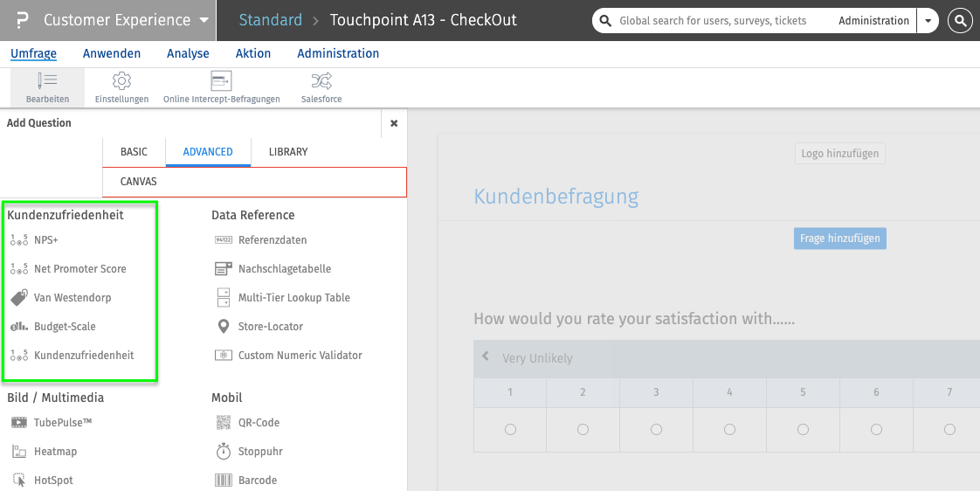Add a Stoppuhr timer question
The image size is (980, 491).
[x=260, y=452]
